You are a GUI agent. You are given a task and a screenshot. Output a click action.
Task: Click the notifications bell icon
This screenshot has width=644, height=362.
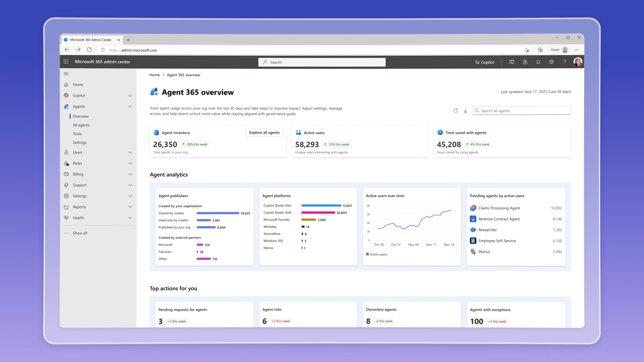(538, 62)
